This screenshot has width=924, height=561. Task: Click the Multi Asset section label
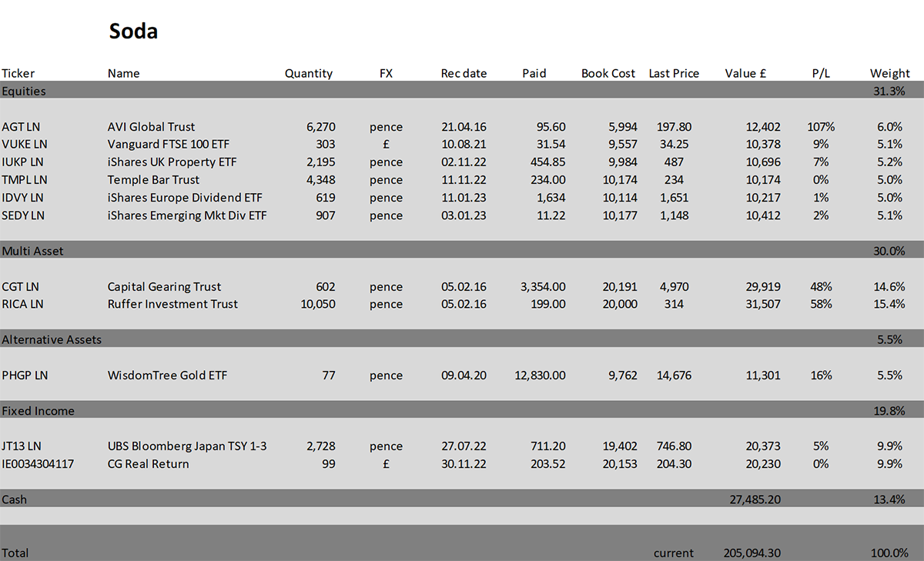(32, 251)
